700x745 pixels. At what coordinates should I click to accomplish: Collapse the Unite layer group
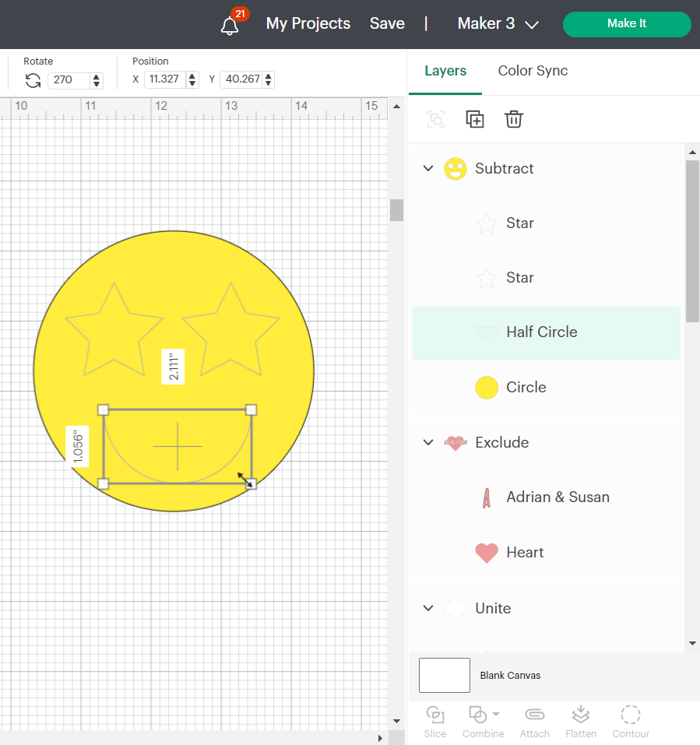click(427, 608)
